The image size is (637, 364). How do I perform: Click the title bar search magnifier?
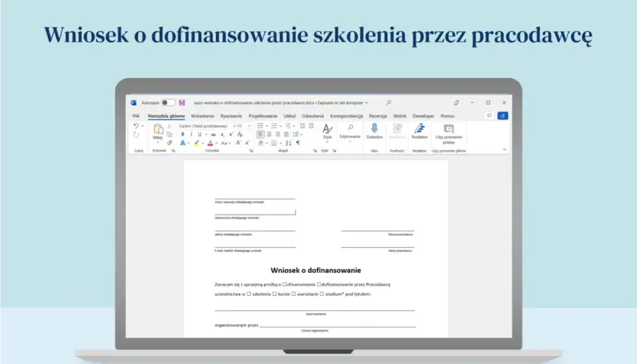(x=389, y=103)
